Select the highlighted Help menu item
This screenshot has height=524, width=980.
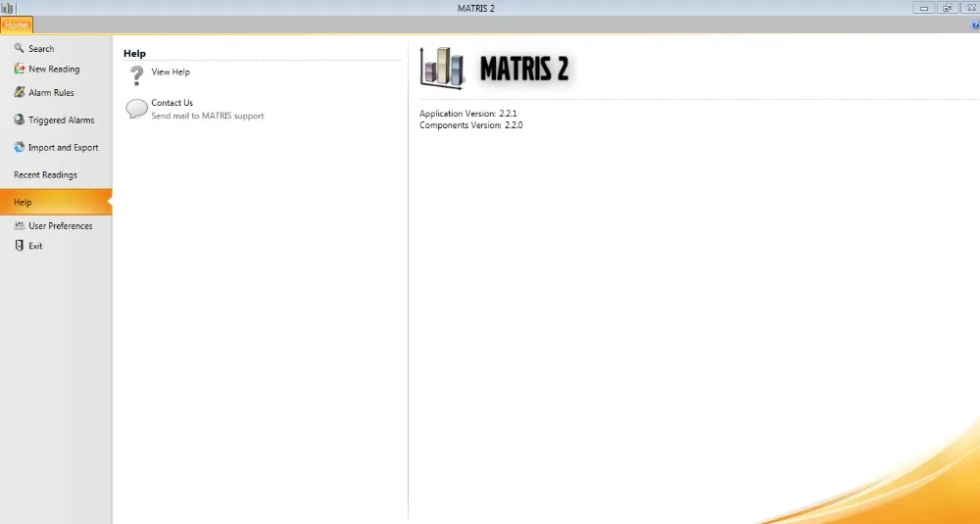(56, 202)
